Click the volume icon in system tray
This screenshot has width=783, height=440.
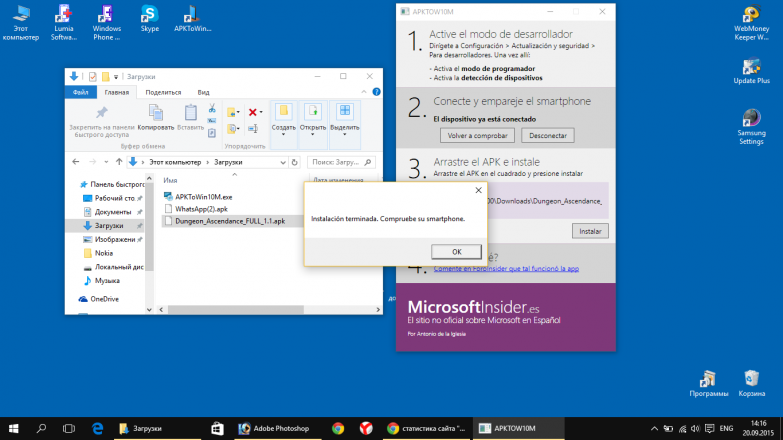coord(695,429)
